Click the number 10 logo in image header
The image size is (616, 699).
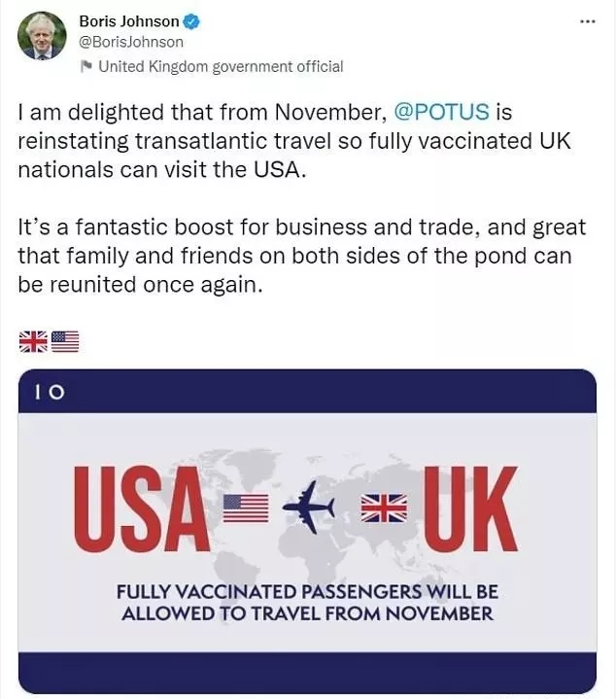pyautogui.click(x=51, y=392)
